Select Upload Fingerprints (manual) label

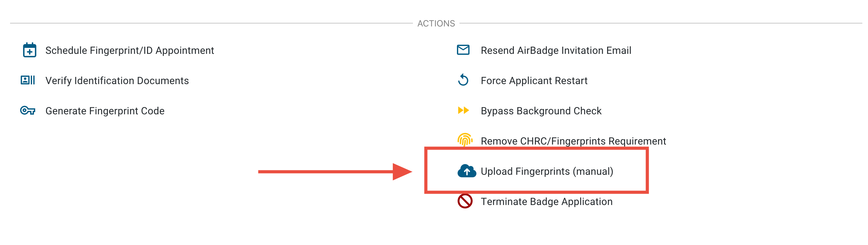(547, 171)
